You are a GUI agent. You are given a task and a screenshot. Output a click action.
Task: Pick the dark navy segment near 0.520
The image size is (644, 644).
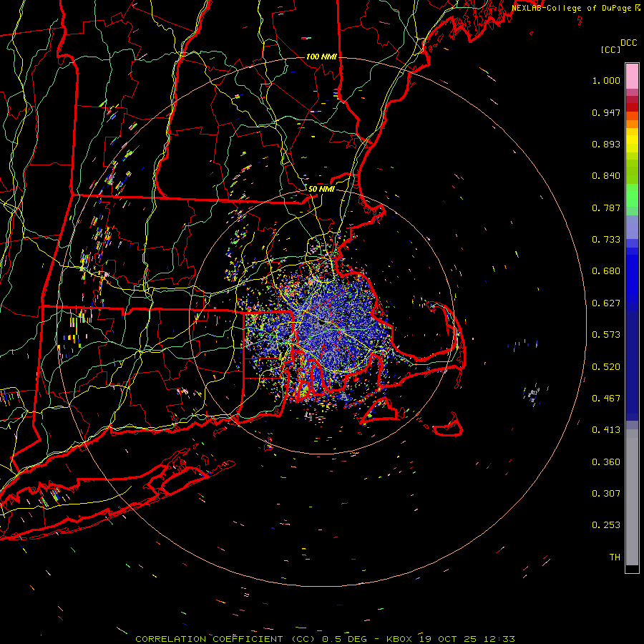coord(632,366)
